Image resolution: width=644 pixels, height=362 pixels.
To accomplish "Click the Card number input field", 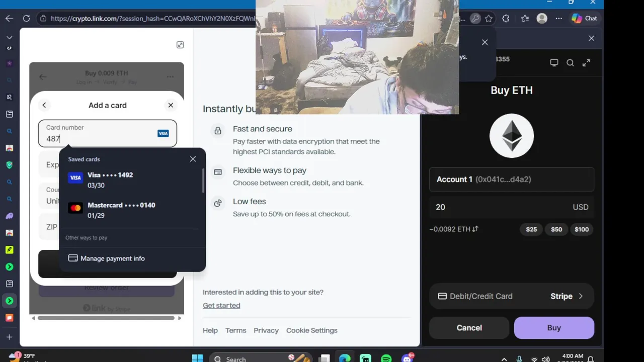I will click(108, 133).
